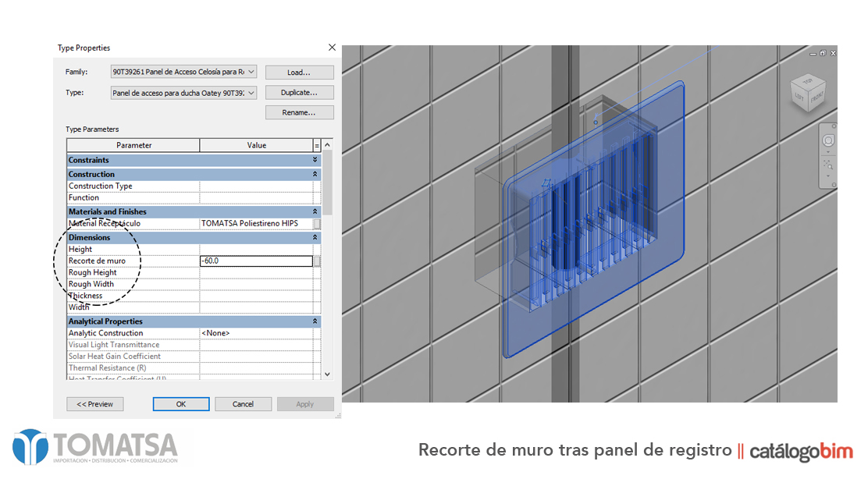Open the material browser for Material Receptáculo

click(x=315, y=222)
